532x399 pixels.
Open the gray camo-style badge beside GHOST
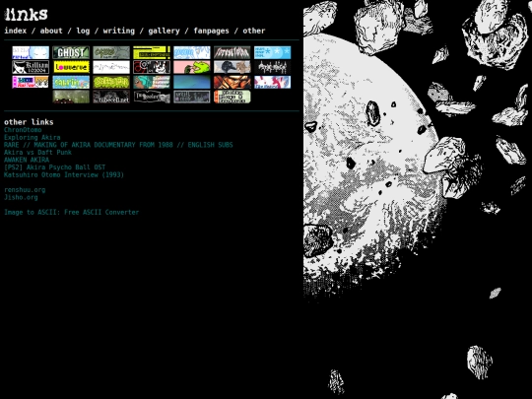[x=111, y=52]
